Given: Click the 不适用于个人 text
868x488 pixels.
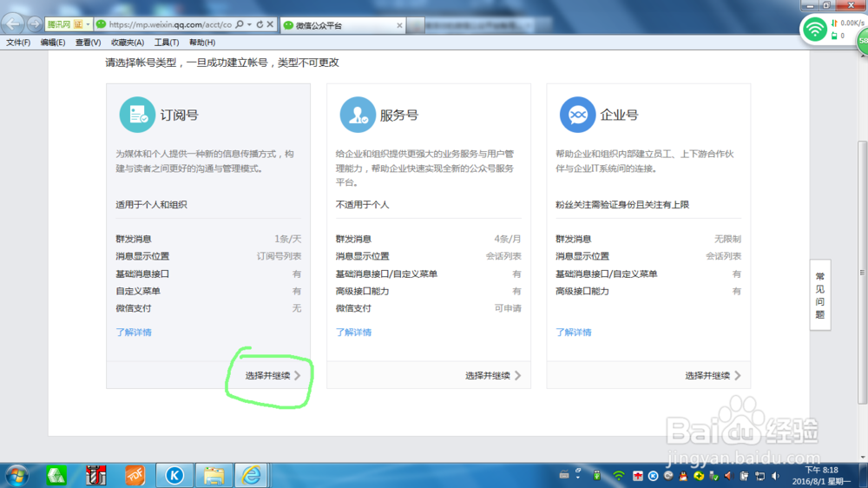Looking at the screenshot, I should tap(362, 204).
